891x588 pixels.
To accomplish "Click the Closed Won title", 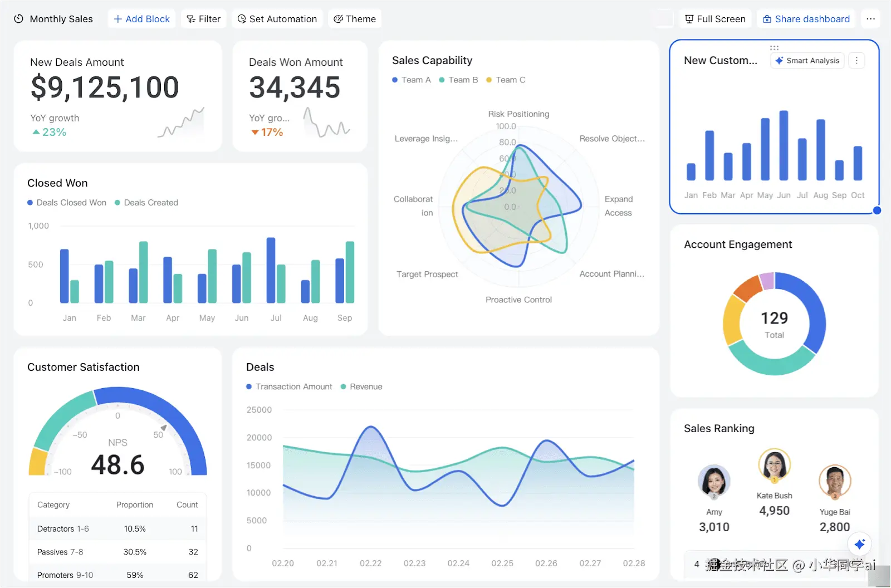I will coord(57,183).
